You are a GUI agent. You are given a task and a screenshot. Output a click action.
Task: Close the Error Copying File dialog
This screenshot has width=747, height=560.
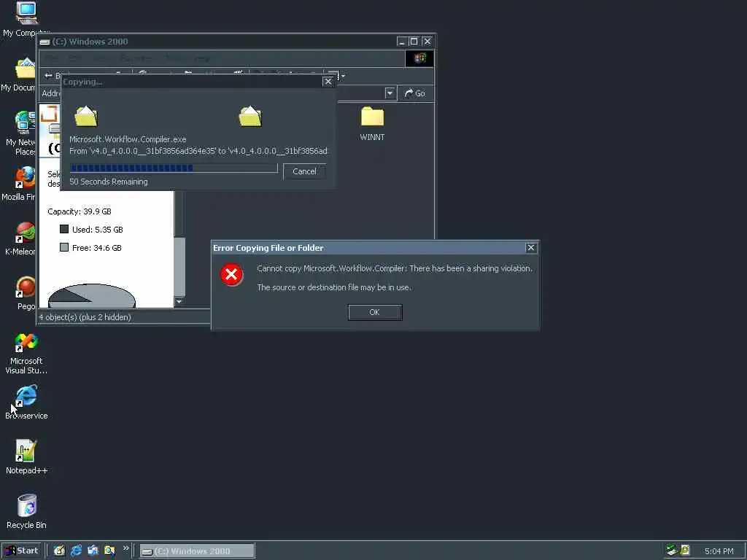click(x=531, y=248)
